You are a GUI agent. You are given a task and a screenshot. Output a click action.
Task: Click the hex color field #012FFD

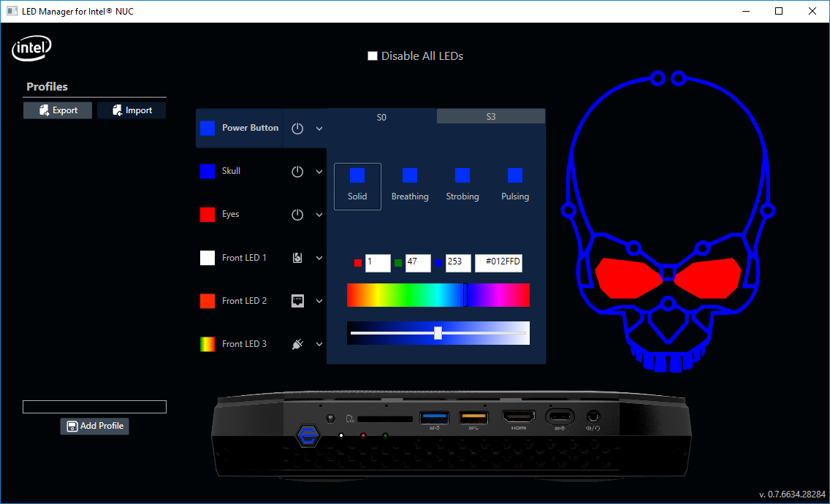pos(498,262)
